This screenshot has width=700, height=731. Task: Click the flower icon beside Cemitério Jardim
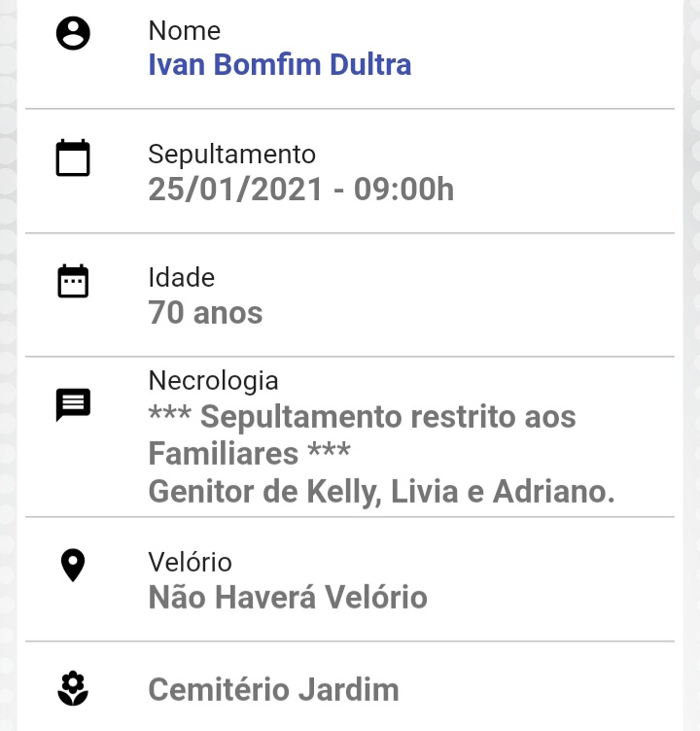coord(73,688)
